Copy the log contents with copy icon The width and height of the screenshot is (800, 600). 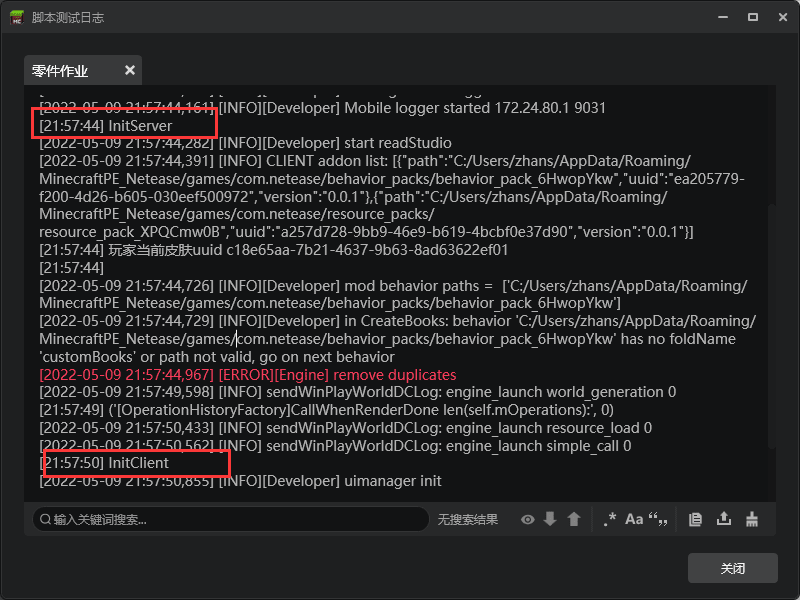tap(697, 519)
